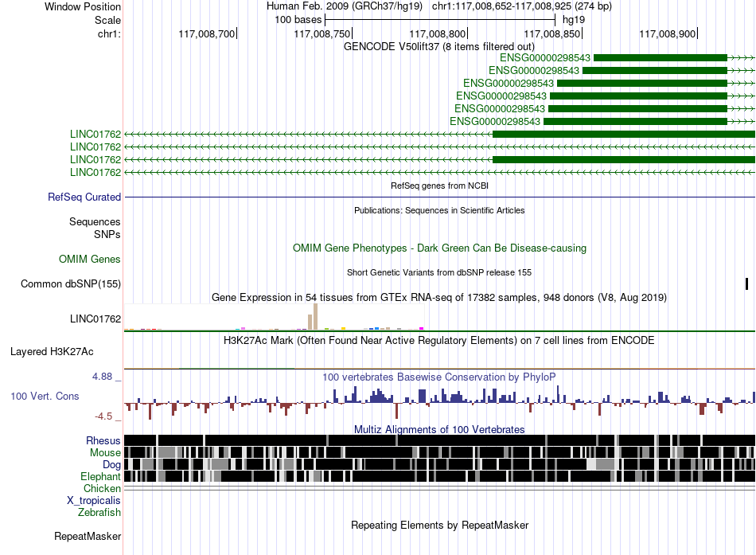The image size is (756, 555).
Task: Click the Sequences SNPs track label
Action: coord(95,228)
